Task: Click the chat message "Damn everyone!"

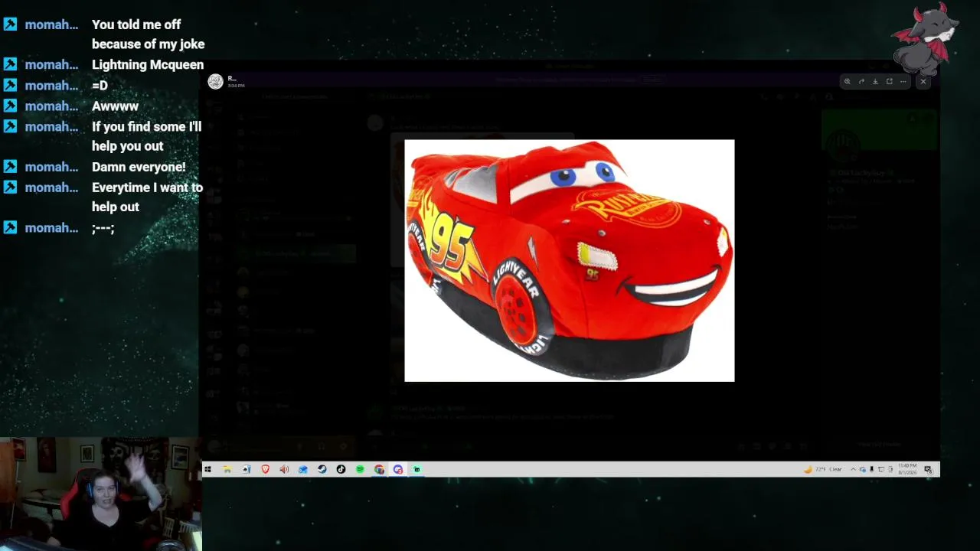Action: (x=139, y=167)
